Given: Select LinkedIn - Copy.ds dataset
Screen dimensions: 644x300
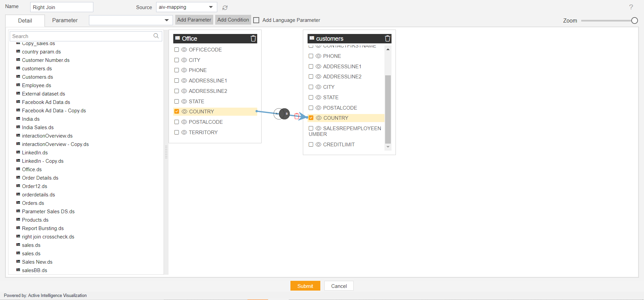Looking at the screenshot, I should tap(43, 161).
